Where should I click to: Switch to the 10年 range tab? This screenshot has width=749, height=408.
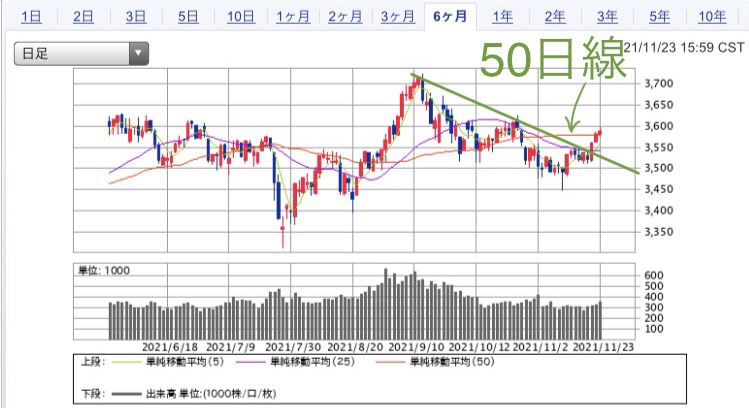click(712, 17)
